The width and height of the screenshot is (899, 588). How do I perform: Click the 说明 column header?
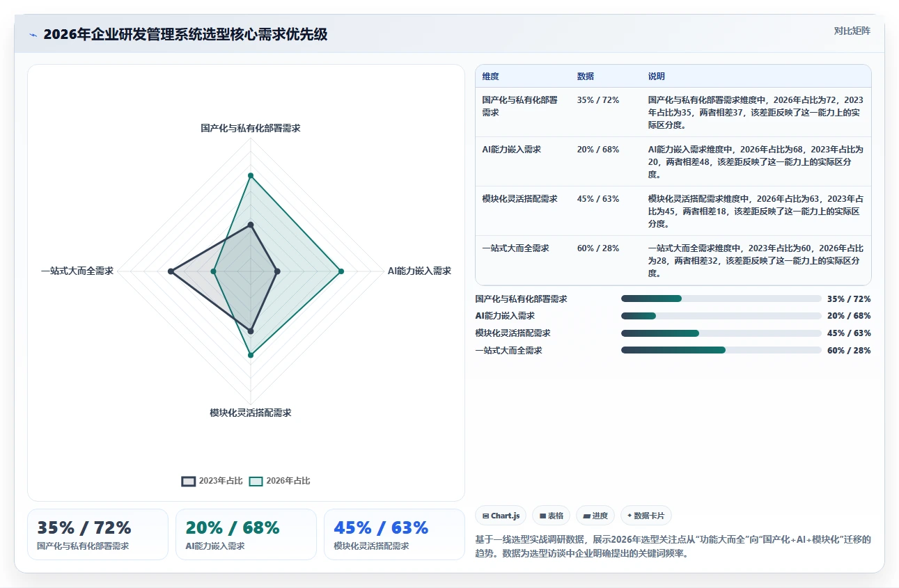657,77
